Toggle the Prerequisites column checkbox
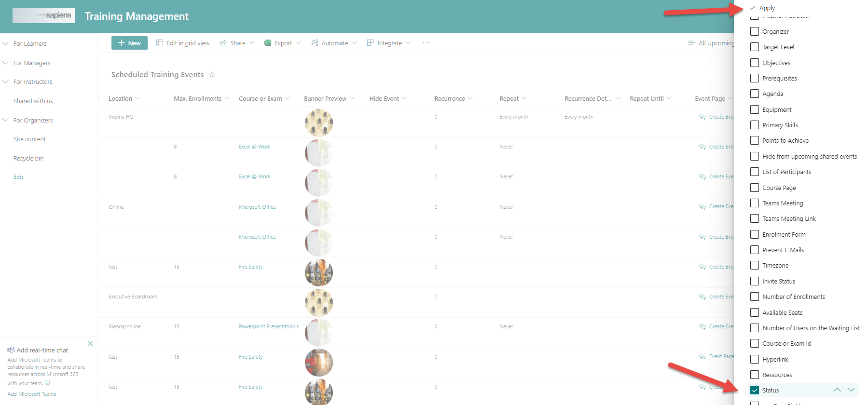 (x=755, y=78)
